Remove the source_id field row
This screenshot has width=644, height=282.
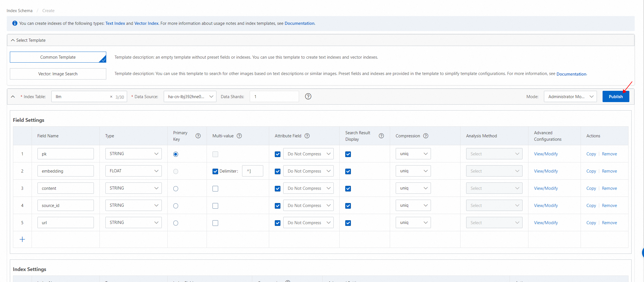pos(609,206)
